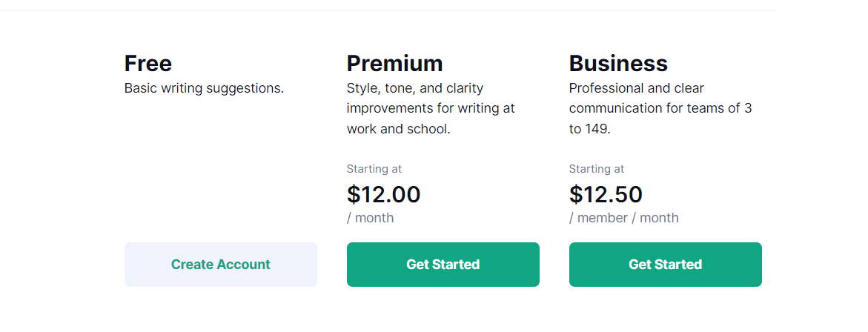The height and width of the screenshot is (332, 868).
Task: Click the $12.00 Premium price
Action: point(384,195)
